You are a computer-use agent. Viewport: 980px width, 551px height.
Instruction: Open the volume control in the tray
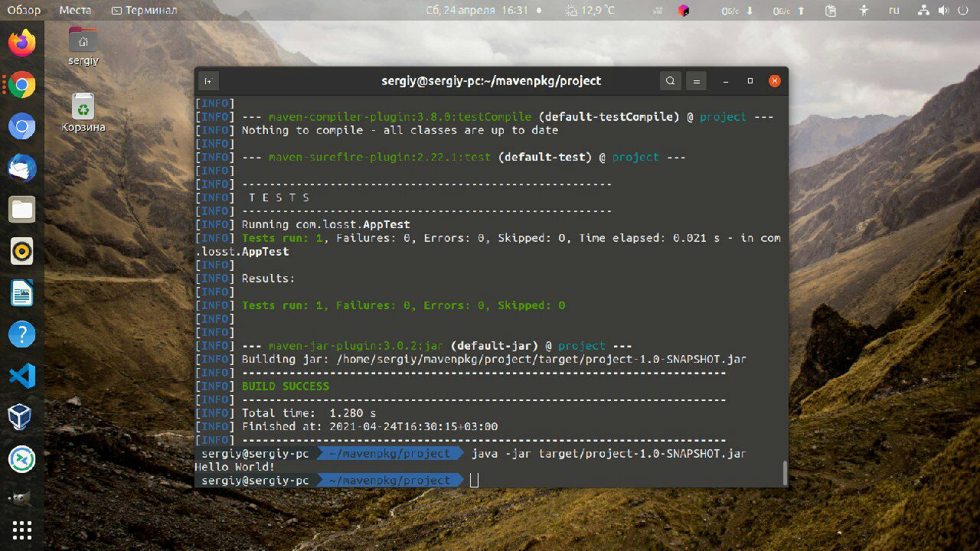[942, 10]
